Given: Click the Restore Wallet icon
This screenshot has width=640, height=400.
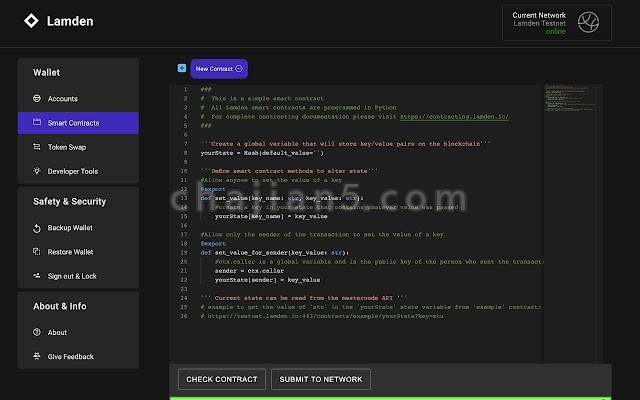Looking at the screenshot, I should point(37,251).
